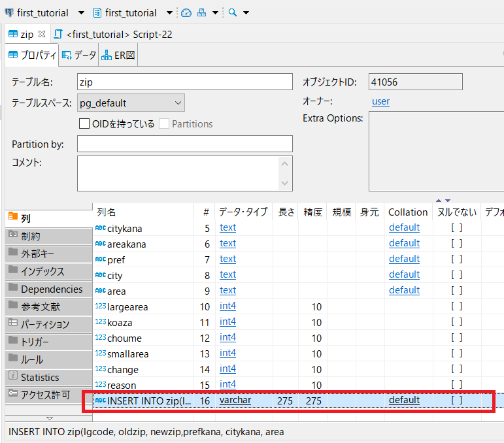
Task: Select the インデックス indexes category
Action: 49,271
